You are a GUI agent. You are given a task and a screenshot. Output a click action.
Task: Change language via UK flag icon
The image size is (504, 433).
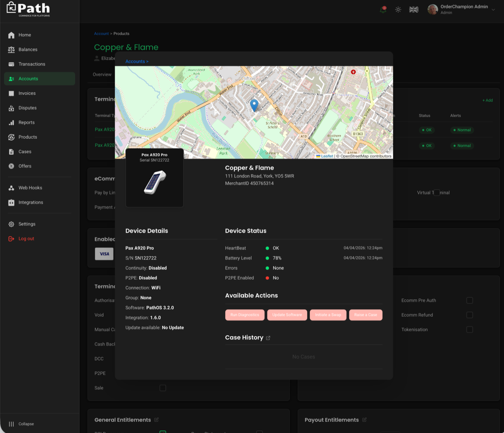pos(414,10)
